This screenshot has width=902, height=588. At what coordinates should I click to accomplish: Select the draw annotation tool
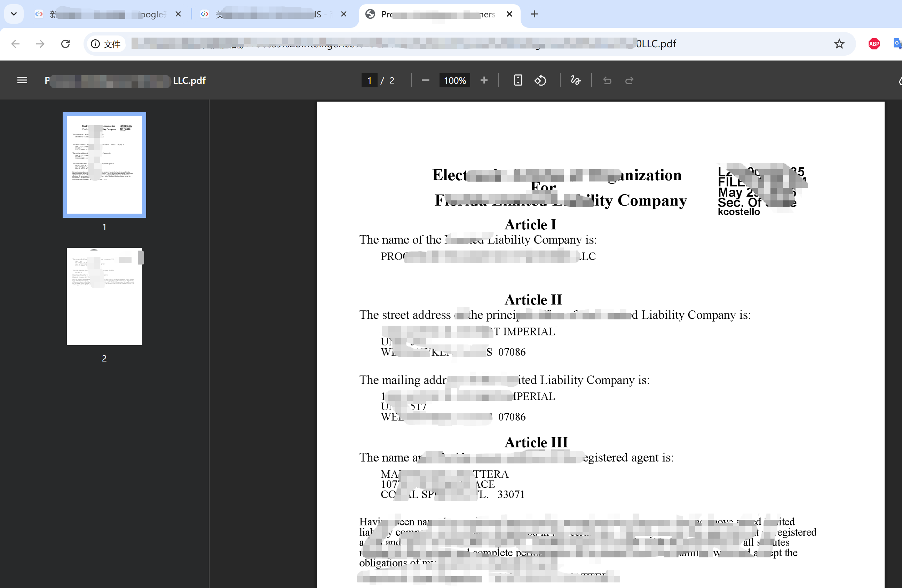[x=575, y=80]
